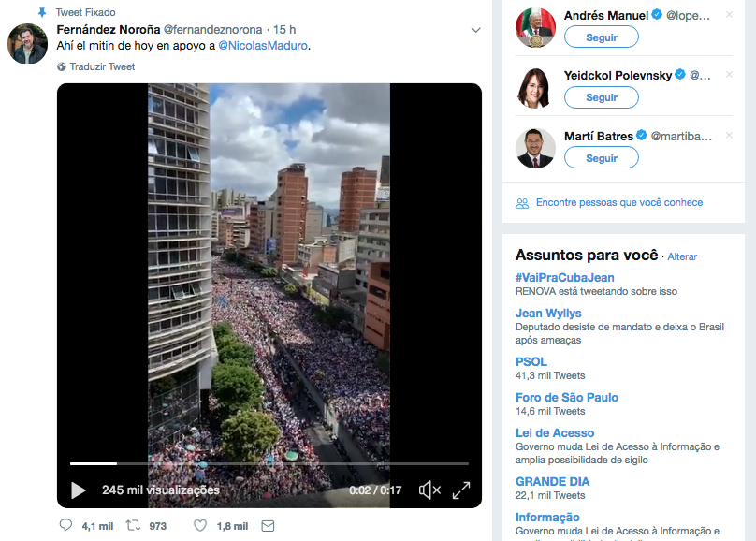Viewport: 756px width, 541px height.
Task: Click Alterar next to Assuntos para você
Action: point(682,256)
